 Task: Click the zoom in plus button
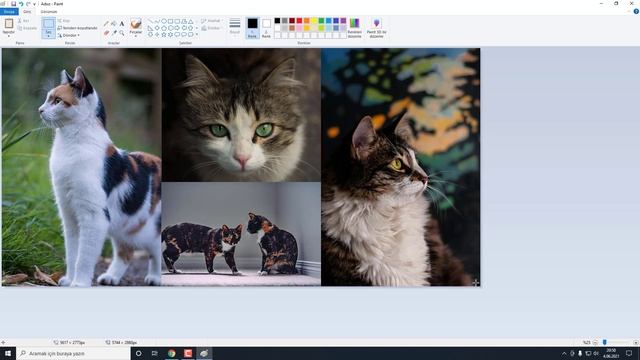point(636,342)
